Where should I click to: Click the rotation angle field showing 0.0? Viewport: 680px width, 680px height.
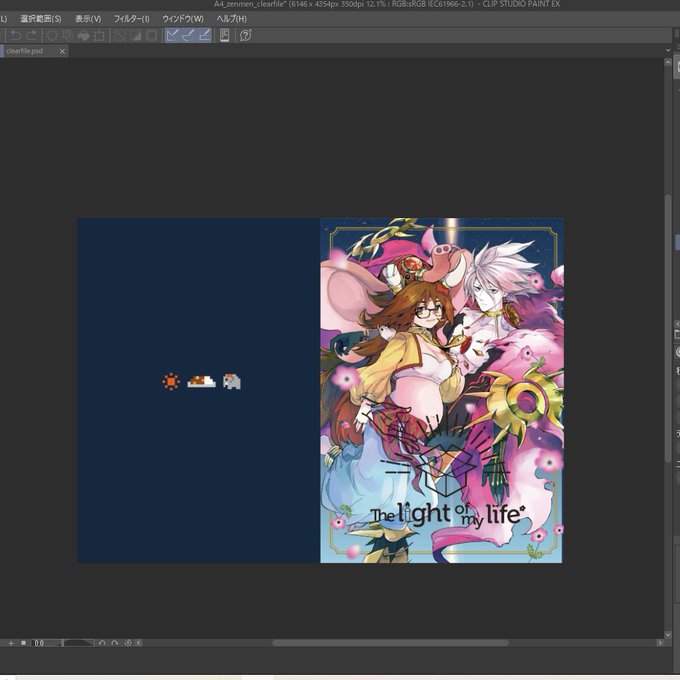tap(46, 643)
